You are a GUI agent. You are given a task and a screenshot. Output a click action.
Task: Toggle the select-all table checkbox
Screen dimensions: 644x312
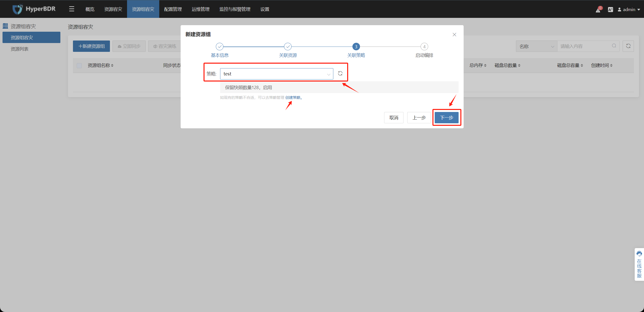point(79,66)
